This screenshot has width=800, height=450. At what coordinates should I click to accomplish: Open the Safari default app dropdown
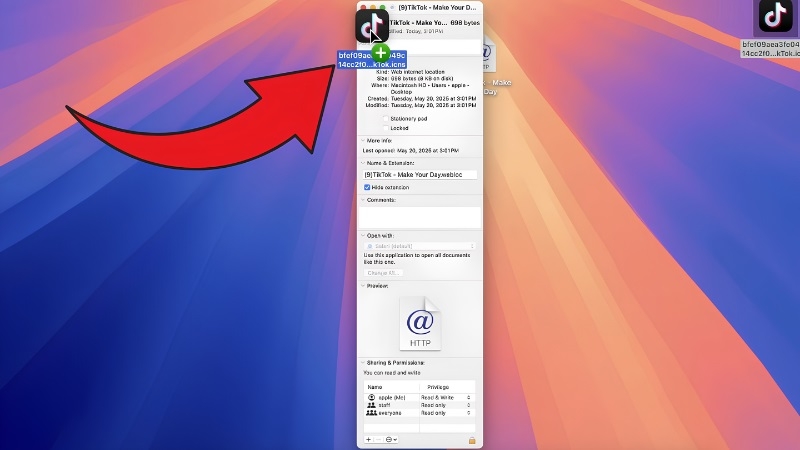420,246
